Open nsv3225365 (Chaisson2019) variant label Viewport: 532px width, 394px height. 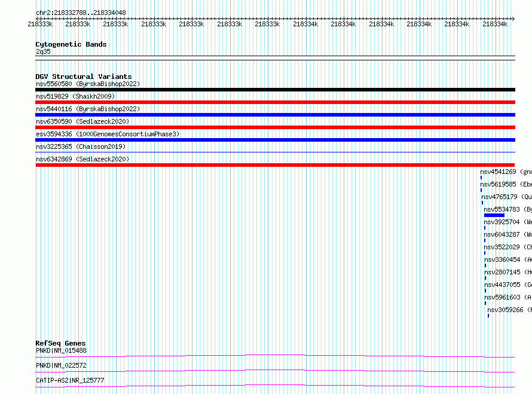81,146
